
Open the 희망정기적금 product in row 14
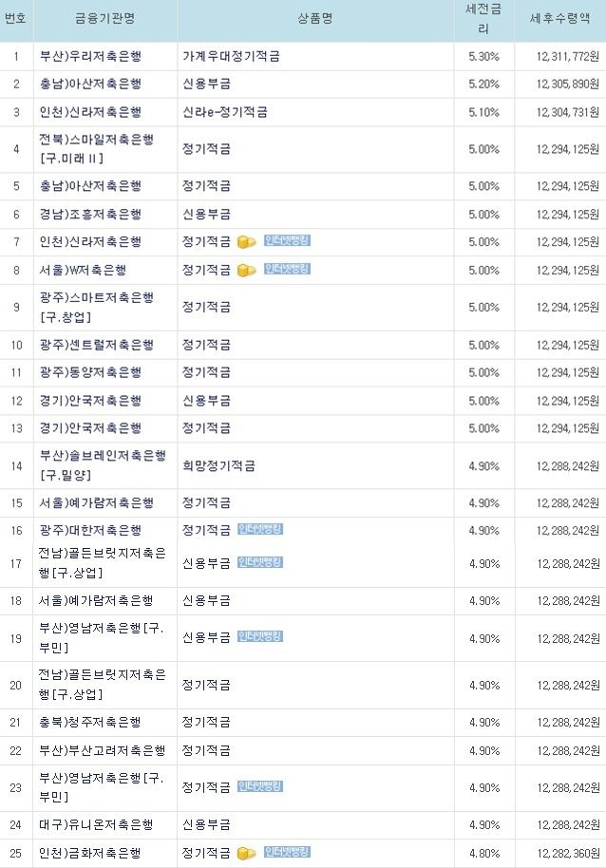tap(219, 466)
